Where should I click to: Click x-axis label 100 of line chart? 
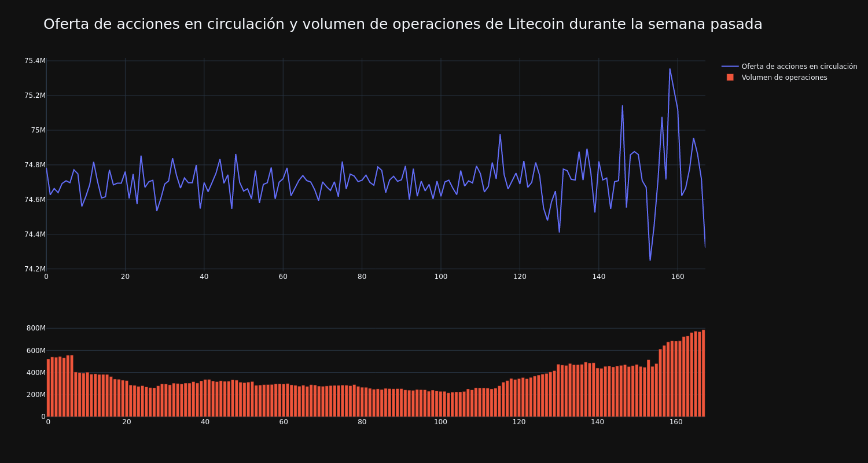[441, 277]
